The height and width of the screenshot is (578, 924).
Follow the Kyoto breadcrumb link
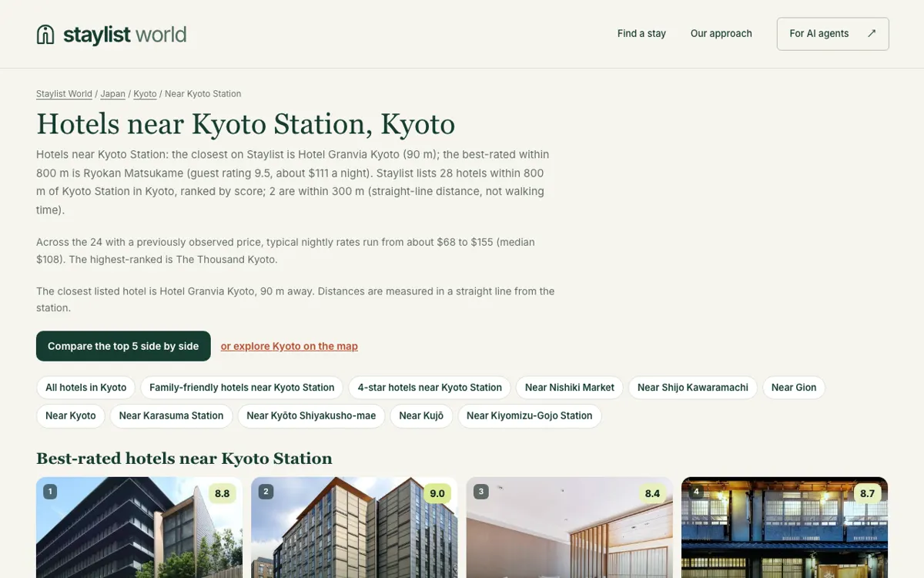coord(145,94)
